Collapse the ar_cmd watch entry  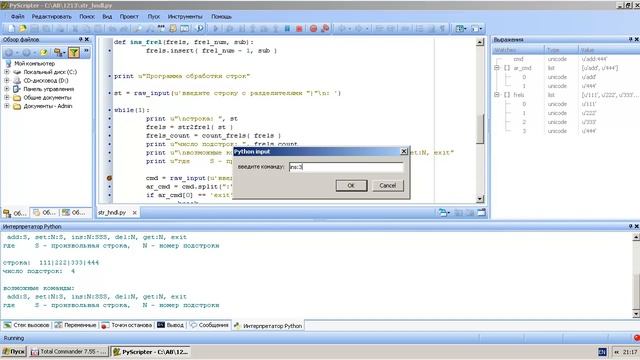point(497,68)
